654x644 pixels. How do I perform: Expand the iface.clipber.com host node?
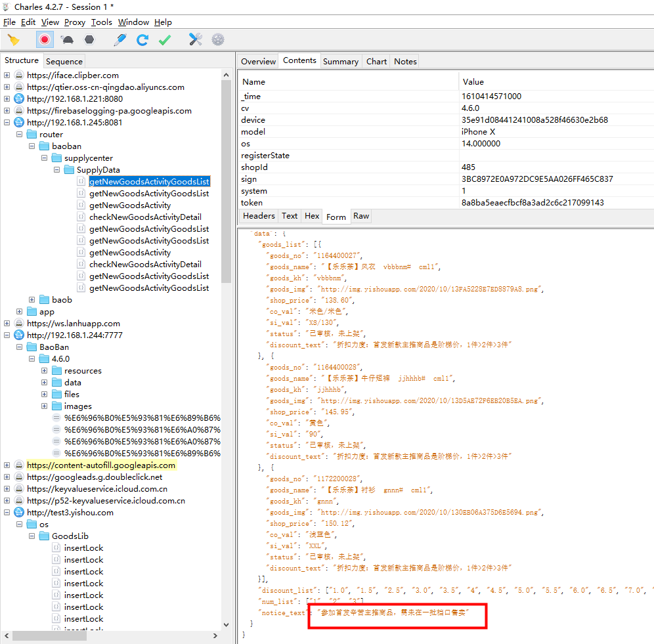7,75
